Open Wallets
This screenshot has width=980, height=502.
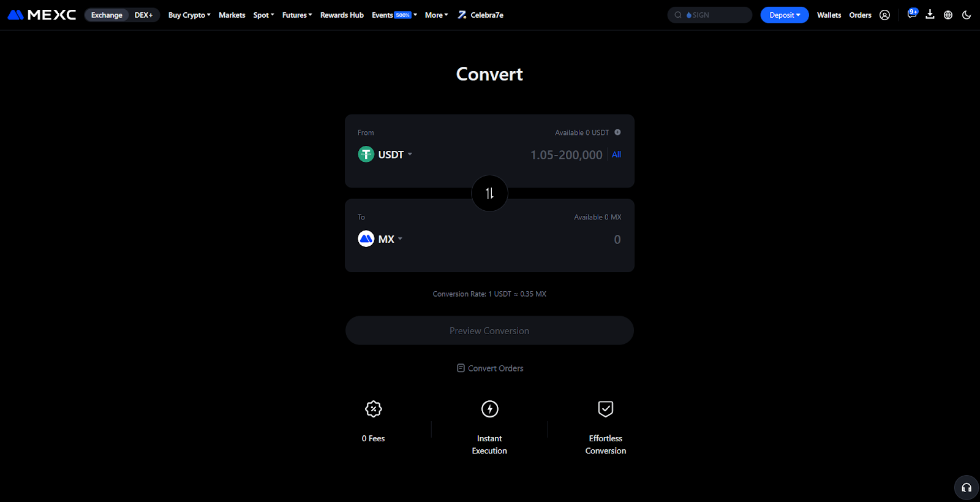[829, 15]
